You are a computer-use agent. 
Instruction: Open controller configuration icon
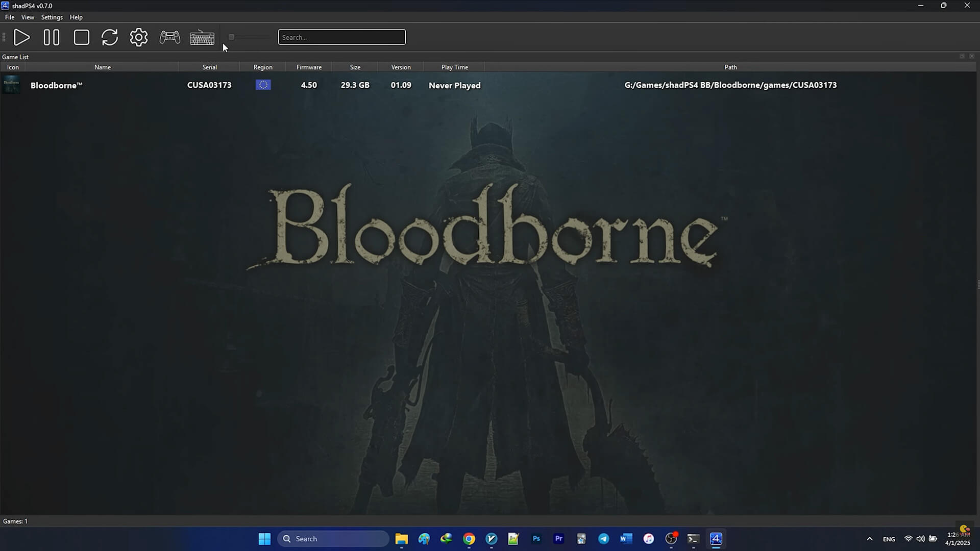coord(170,37)
